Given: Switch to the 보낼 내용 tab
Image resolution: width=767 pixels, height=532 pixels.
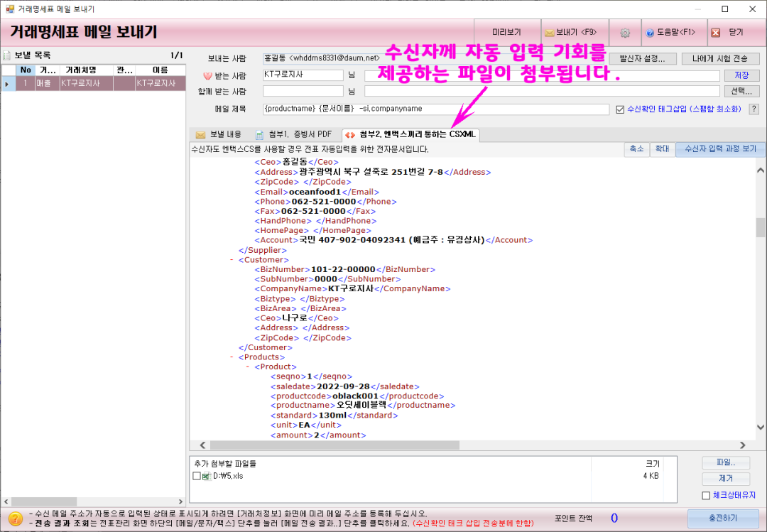Looking at the screenshot, I should click(218, 134).
